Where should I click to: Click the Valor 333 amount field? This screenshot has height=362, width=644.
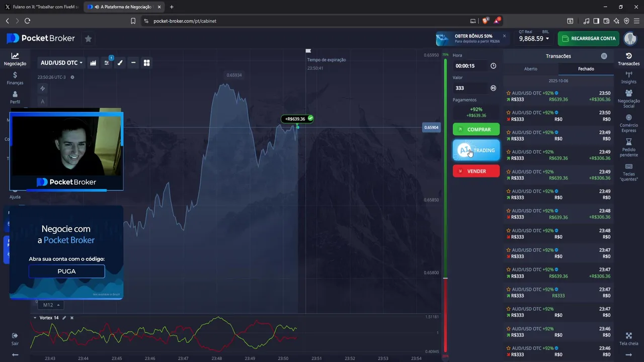pyautogui.click(x=470, y=88)
